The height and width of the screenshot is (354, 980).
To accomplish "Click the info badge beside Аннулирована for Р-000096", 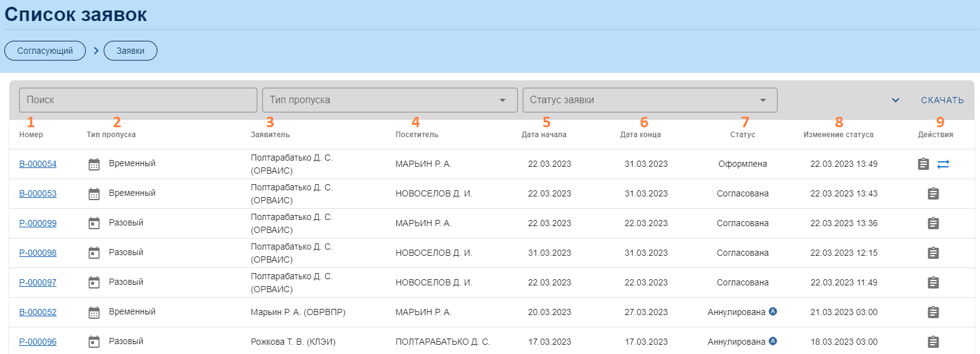I will click(x=773, y=341).
